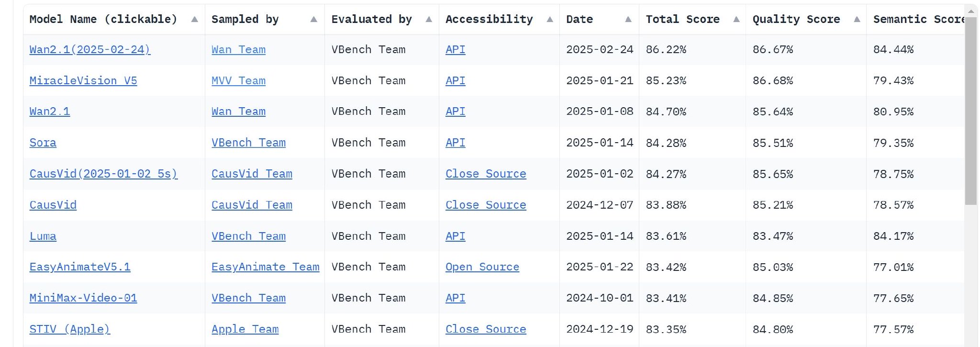The height and width of the screenshot is (347, 980).
Task: Sort table by Model Name column arrow
Action: pyautogui.click(x=194, y=20)
